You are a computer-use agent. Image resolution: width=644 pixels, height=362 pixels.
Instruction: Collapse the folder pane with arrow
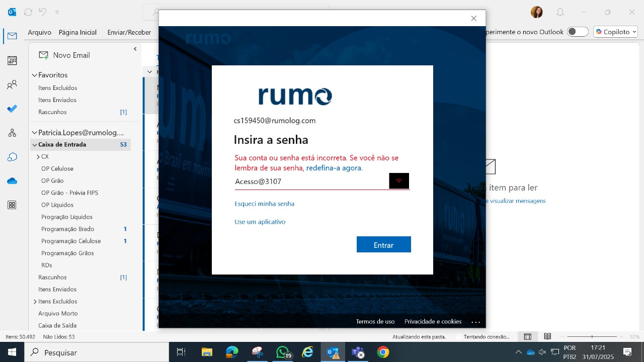pos(135,49)
